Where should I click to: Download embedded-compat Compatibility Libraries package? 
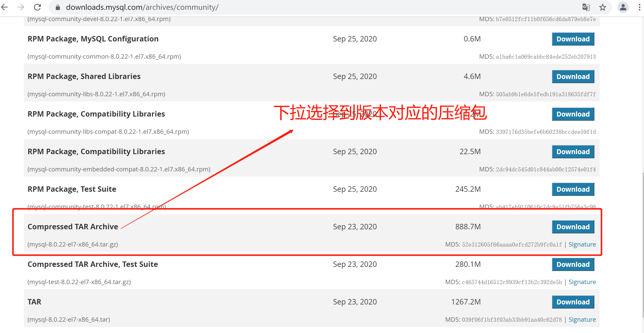click(573, 152)
